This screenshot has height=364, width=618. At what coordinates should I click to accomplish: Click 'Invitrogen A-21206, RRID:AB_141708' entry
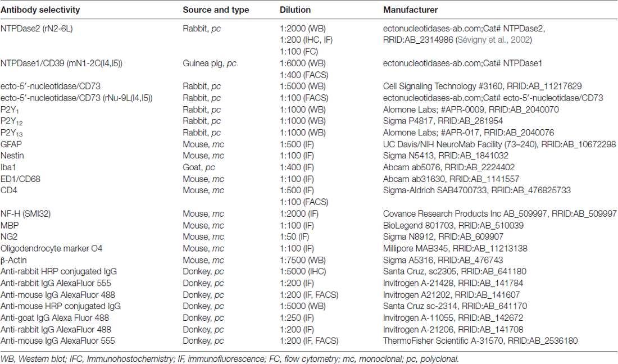tap(453, 329)
